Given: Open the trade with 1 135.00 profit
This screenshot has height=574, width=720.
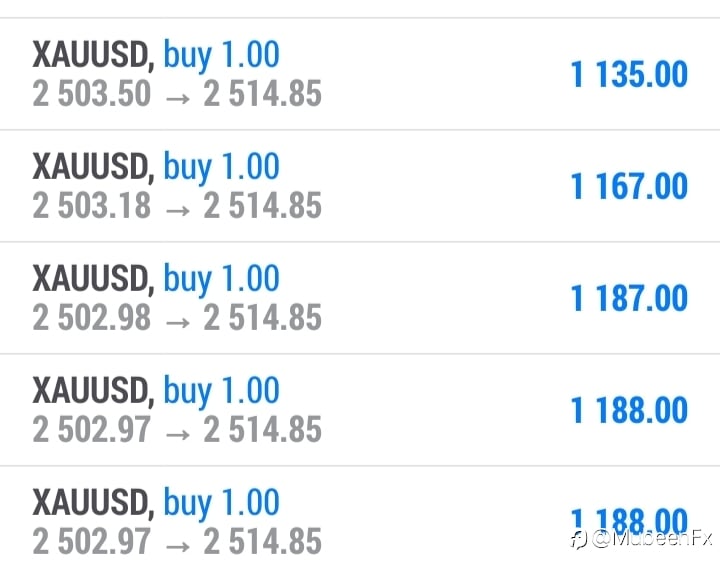Looking at the screenshot, I should (360, 74).
